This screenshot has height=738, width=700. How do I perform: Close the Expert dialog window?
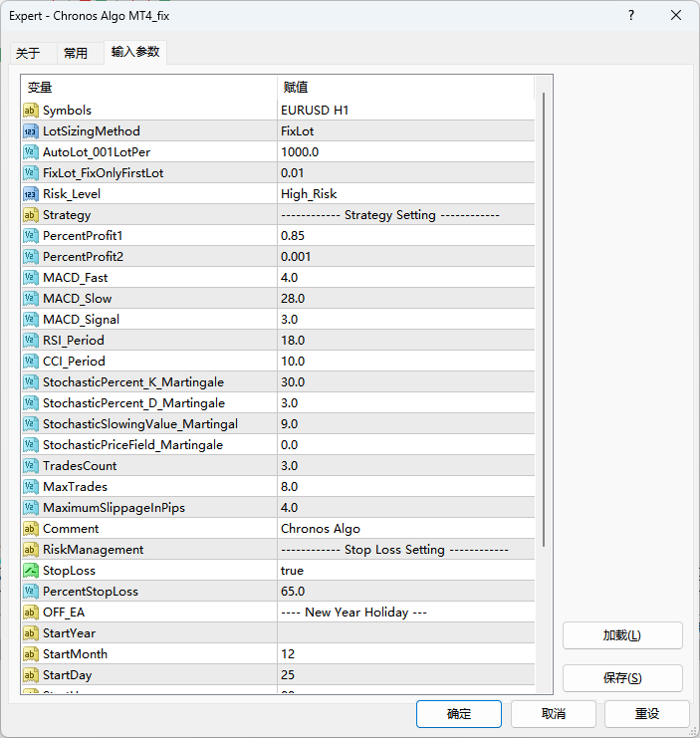coord(676,16)
